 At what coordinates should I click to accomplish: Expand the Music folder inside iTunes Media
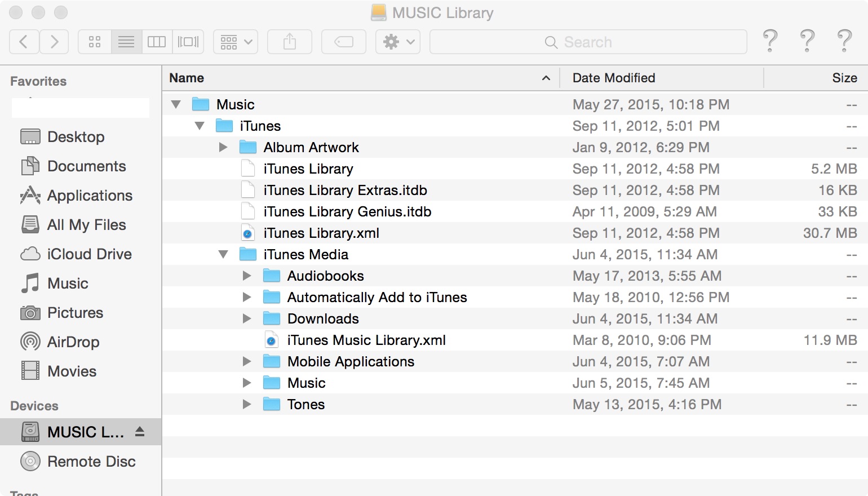point(247,383)
